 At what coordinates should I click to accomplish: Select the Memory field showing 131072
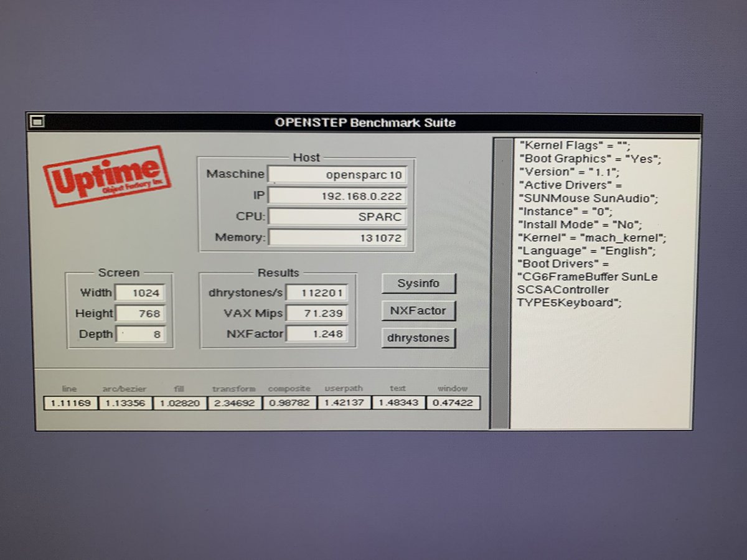[337, 238]
